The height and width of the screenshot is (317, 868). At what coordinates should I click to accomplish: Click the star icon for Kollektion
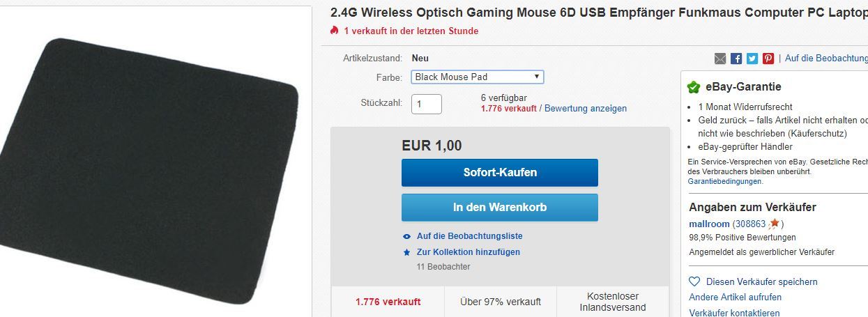point(407,252)
